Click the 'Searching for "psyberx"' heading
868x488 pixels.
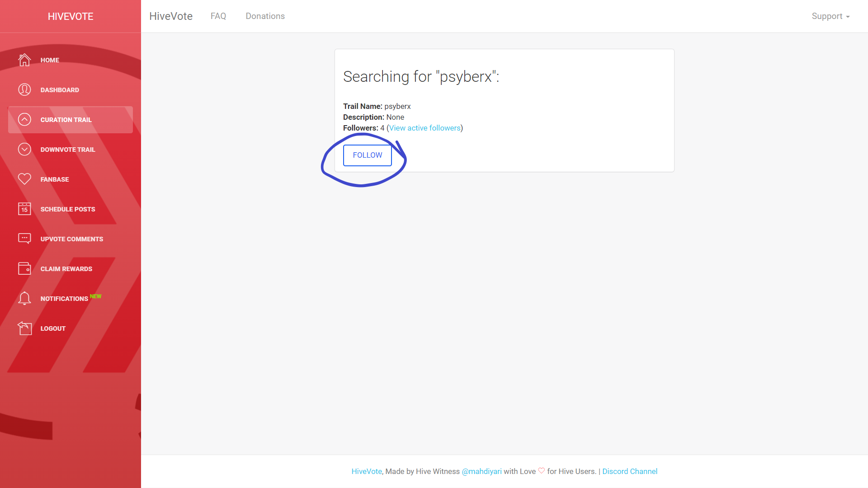click(421, 77)
